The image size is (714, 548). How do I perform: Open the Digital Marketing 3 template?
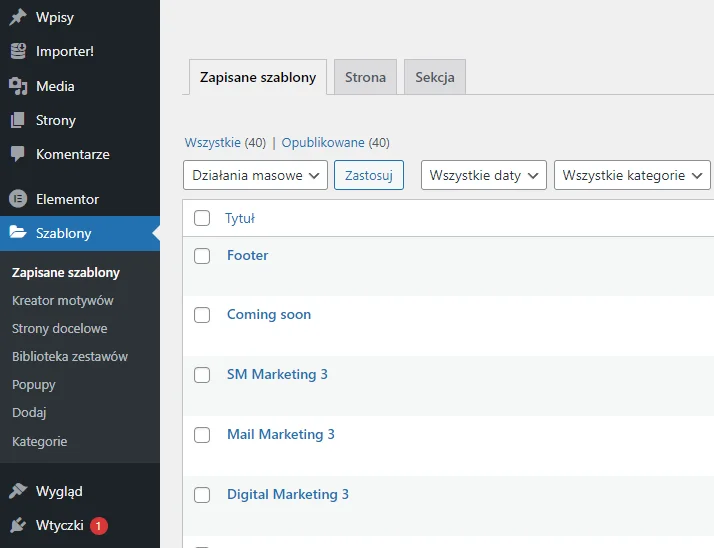coord(288,494)
